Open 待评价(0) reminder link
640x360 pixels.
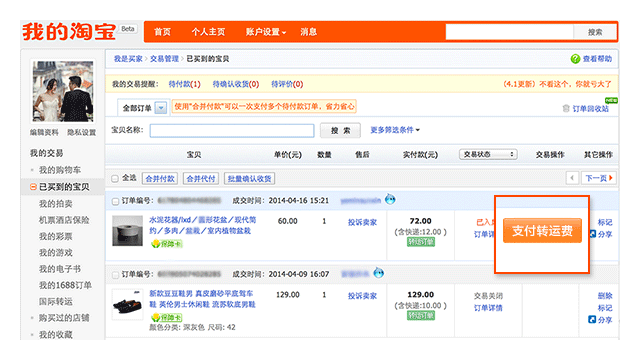[x=287, y=84]
